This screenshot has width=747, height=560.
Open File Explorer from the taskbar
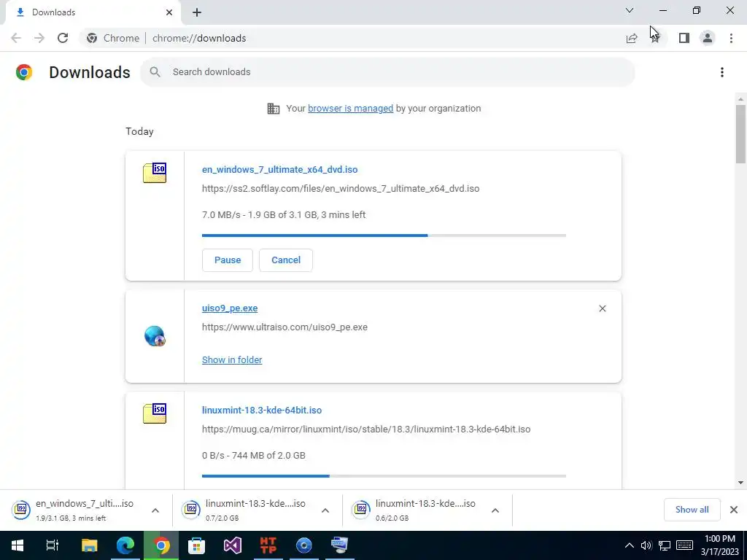(89, 545)
